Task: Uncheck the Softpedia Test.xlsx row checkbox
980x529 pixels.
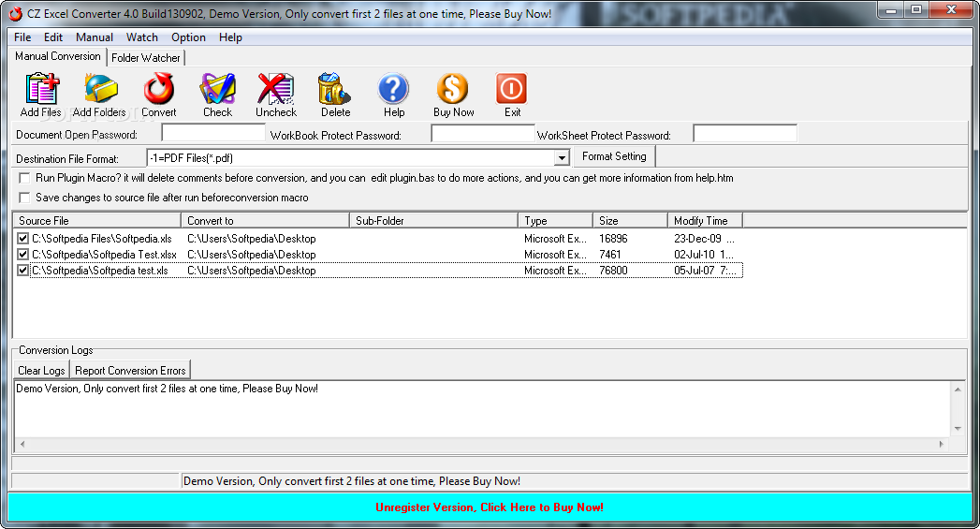Action: coord(23,255)
